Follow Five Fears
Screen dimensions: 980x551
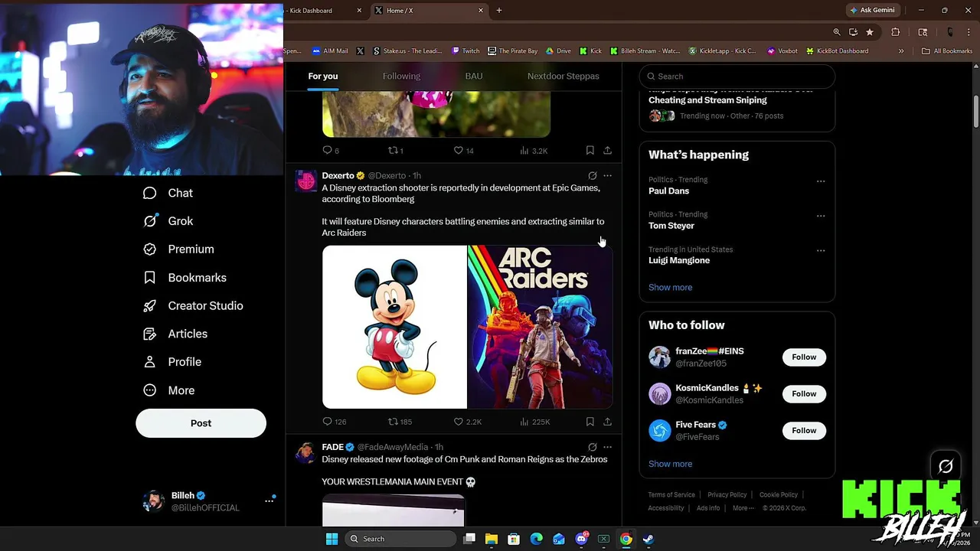804,431
